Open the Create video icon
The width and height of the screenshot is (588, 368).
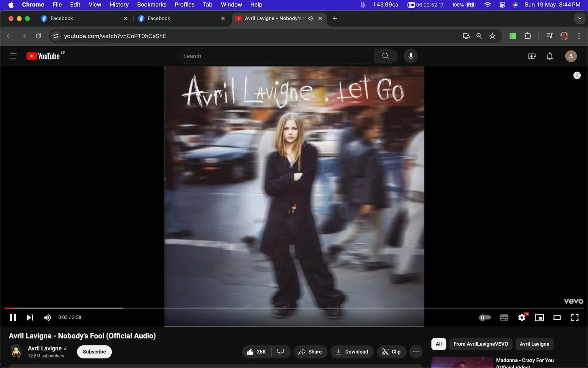coord(532,56)
